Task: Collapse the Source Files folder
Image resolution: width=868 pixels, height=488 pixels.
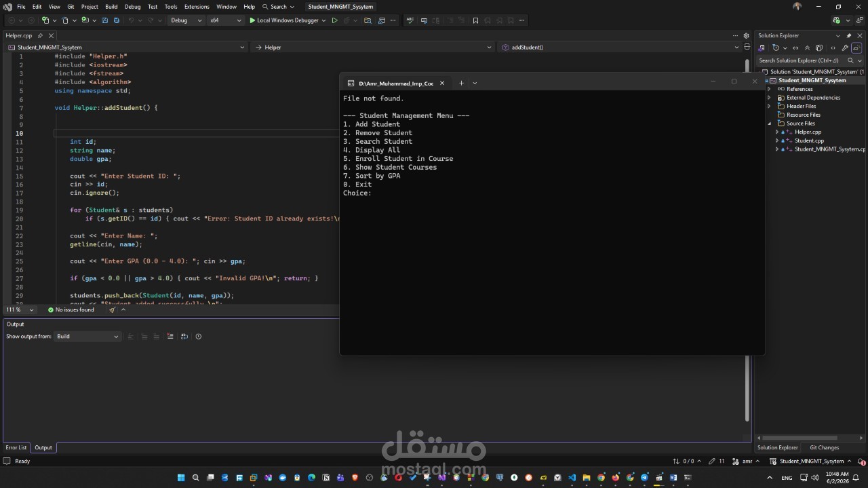Action: (769, 124)
